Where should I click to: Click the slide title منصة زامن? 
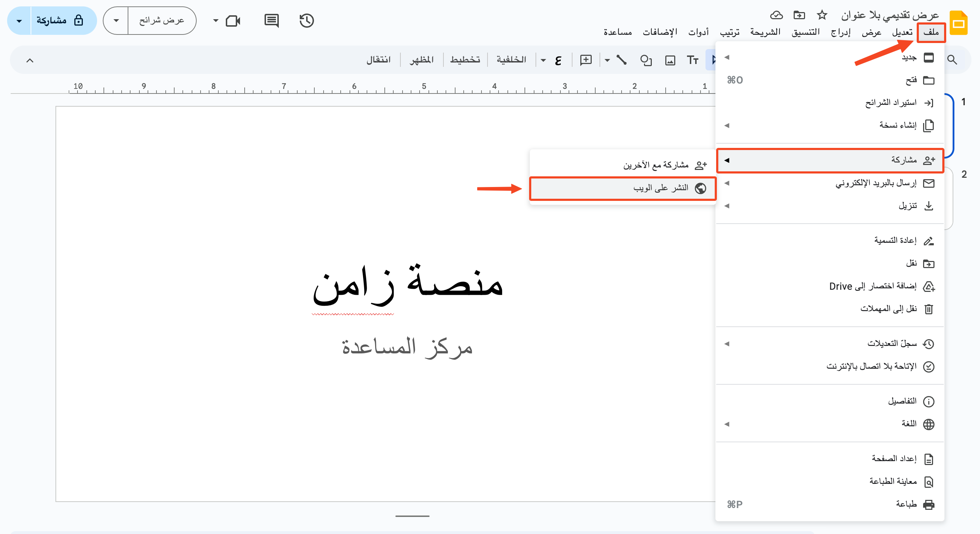[x=408, y=284]
